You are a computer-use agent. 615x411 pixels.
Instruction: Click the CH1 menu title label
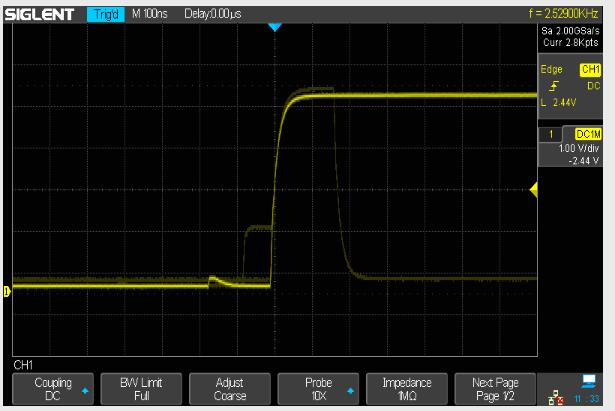tap(23, 365)
